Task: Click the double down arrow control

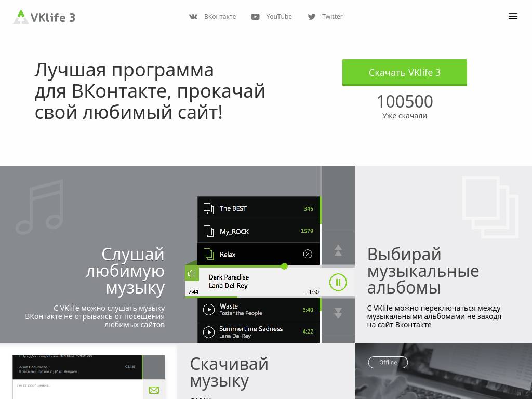Action: (x=338, y=313)
